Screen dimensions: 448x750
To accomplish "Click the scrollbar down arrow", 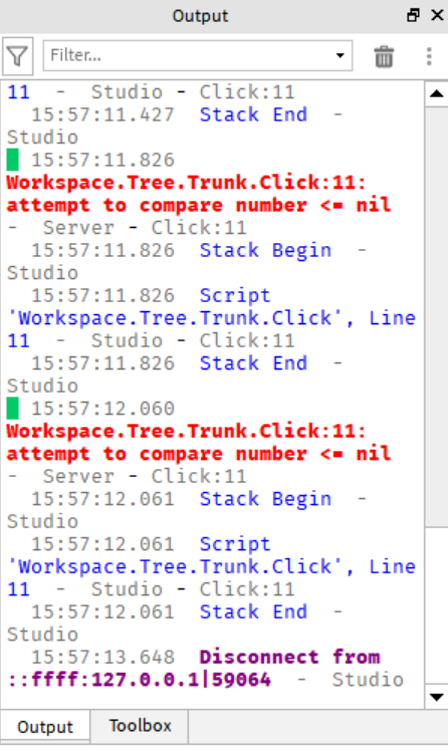I will 436,697.
